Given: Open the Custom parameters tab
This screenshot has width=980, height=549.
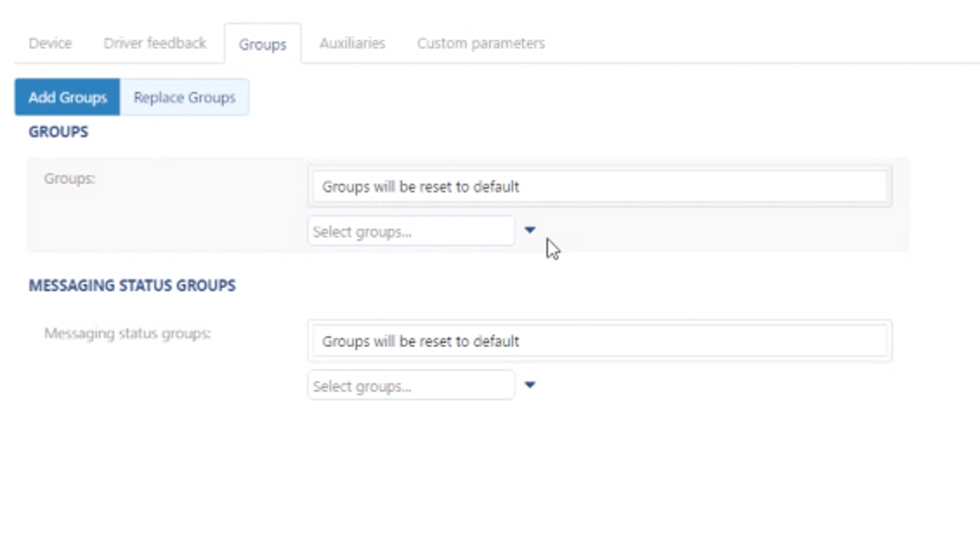Looking at the screenshot, I should 482,43.
